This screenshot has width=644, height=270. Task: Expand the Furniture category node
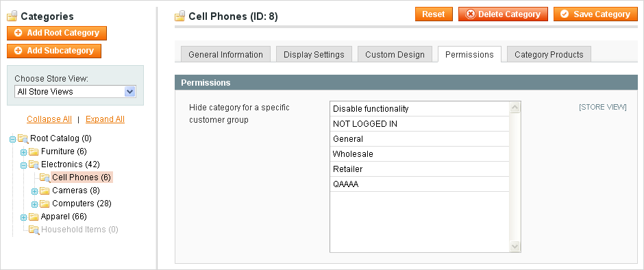(x=23, y=152)
